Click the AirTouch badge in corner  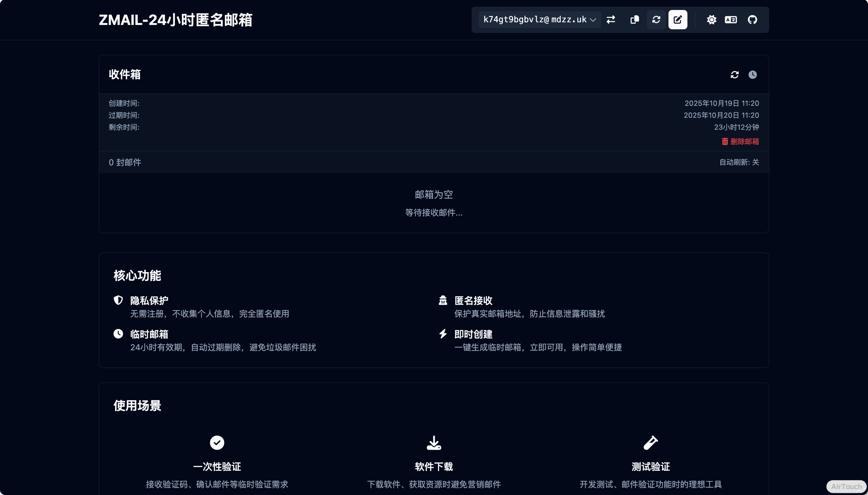click(x=846, y=486)
